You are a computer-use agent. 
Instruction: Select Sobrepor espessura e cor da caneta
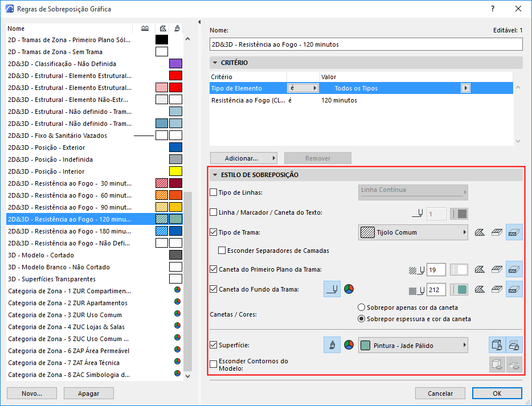tap(361, 319)
